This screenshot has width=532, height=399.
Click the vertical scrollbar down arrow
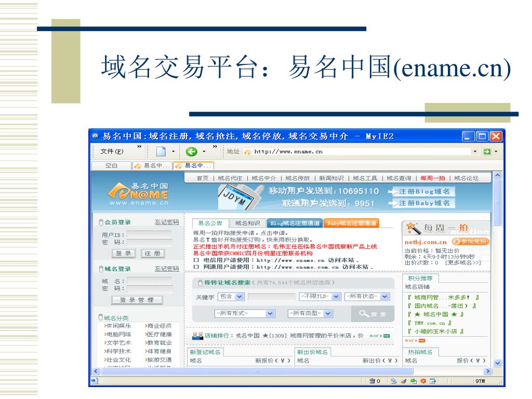click(x=497, y=363)
